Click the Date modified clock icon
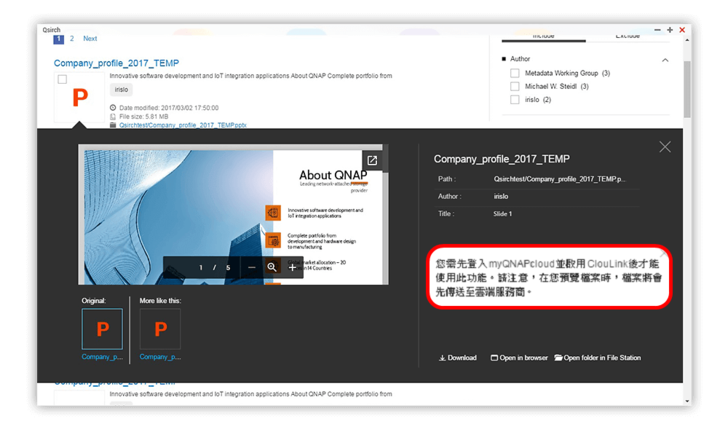 point(113,108)
